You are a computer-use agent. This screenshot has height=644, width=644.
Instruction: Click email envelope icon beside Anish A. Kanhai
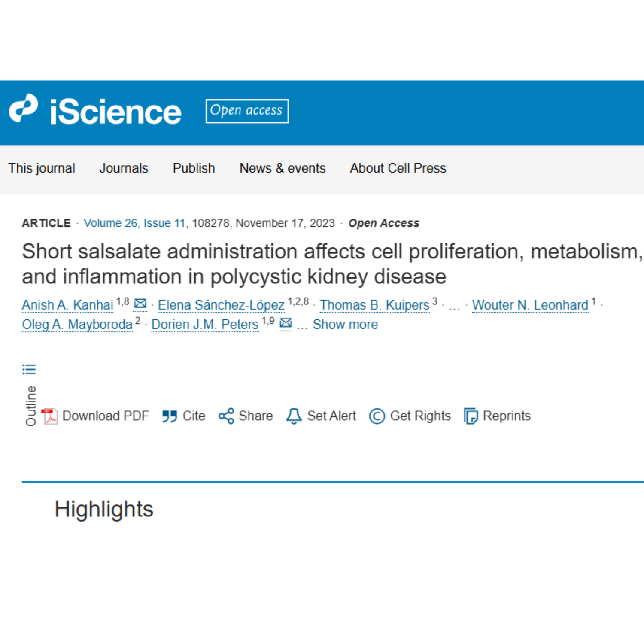tap(140, 304)
